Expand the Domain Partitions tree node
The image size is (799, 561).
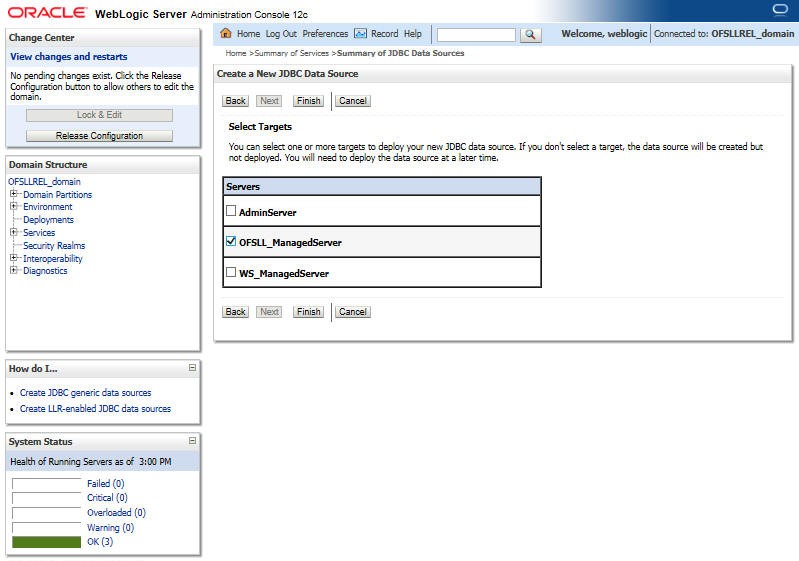tap(14, 194)
